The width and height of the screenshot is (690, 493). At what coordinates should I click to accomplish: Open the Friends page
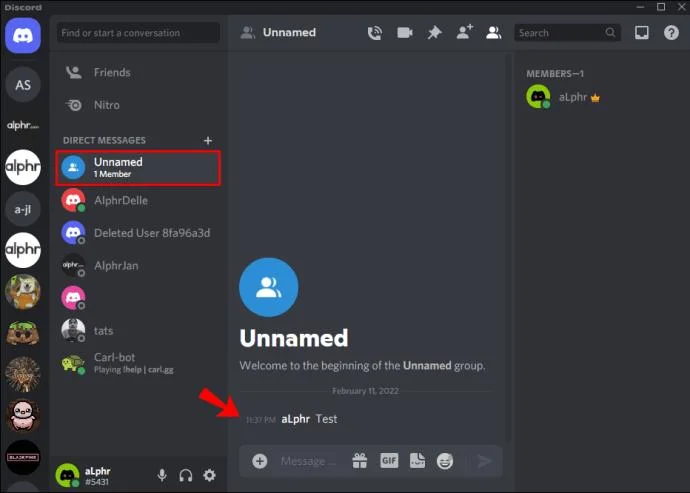tap(138, 73)
